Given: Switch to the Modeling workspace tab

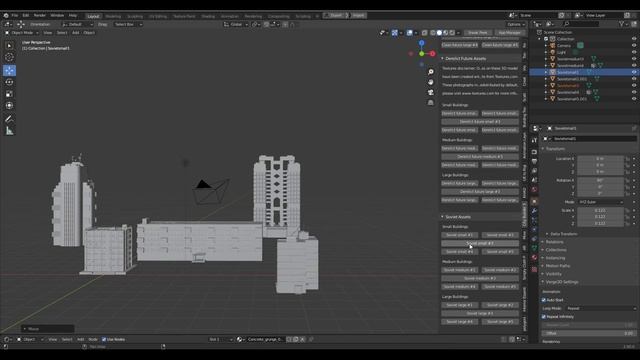Looking at the screenshot, I should (x=113, y=16).
